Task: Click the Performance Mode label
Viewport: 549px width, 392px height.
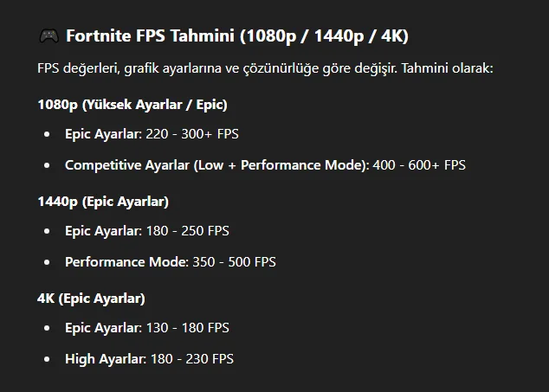Action: [126, 261]
